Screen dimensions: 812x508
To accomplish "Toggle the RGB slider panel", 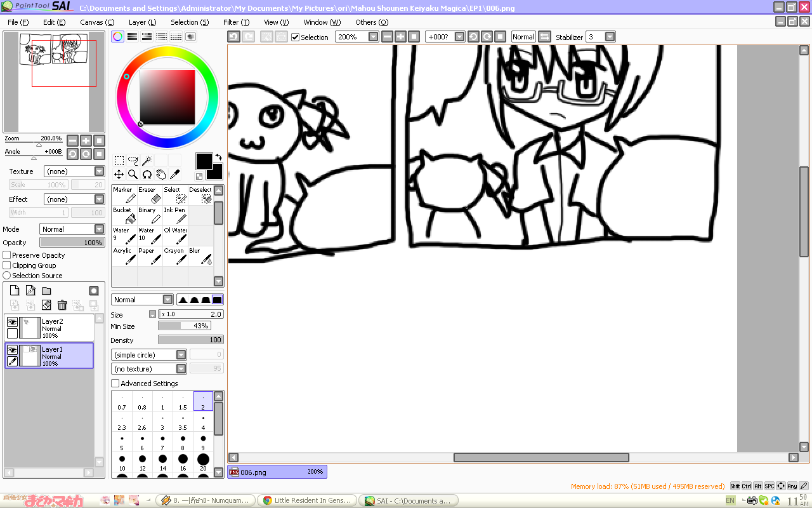I will coord(132,37).
